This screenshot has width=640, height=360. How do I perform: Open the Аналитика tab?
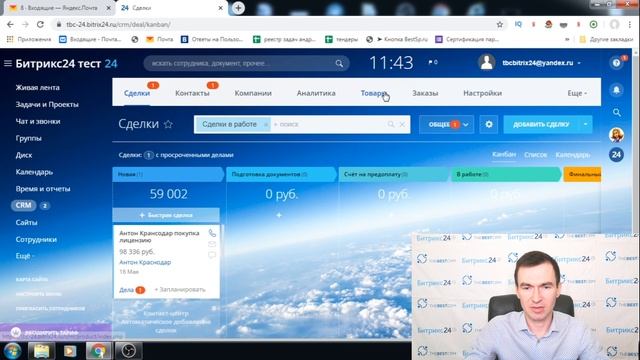pyautogui.click(x=316, y=93)
